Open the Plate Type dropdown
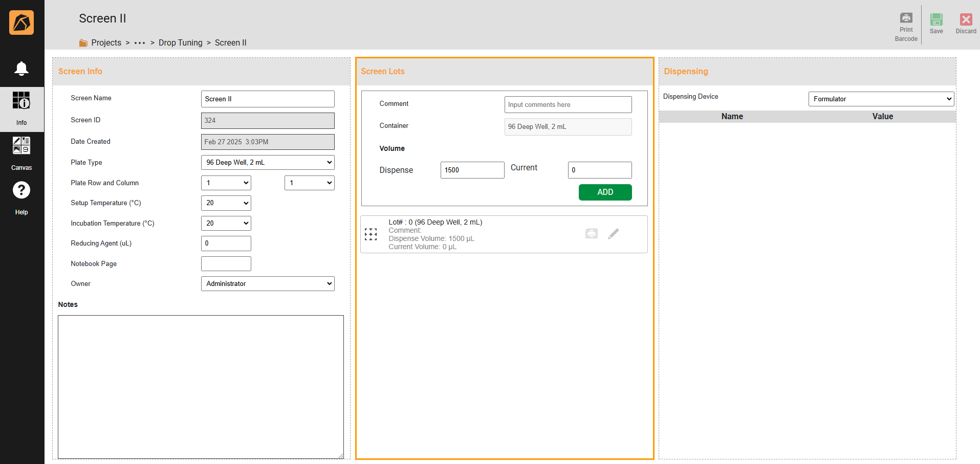The height and width of the screenshot is (464, 980). click(267, 162)
